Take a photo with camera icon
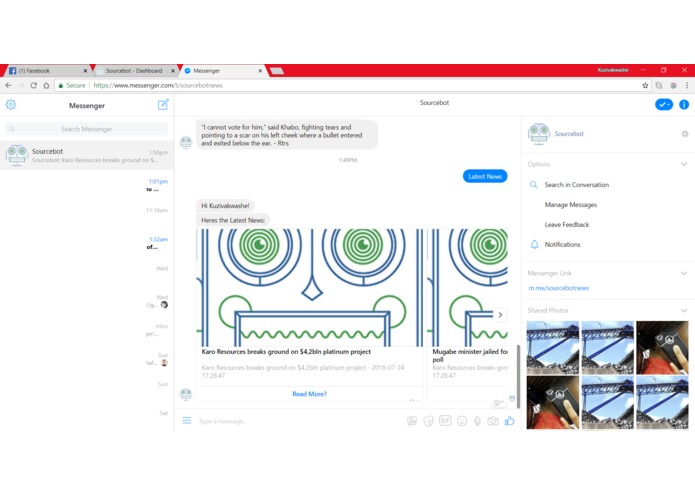Viewport: 695px width, 494px height. click(x=492, y=421)
